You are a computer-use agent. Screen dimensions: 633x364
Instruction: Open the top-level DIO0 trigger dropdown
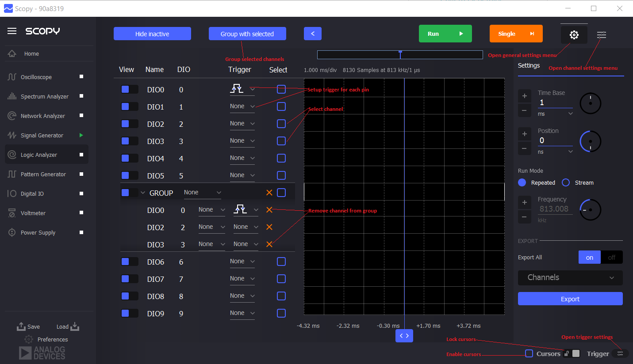242,89
